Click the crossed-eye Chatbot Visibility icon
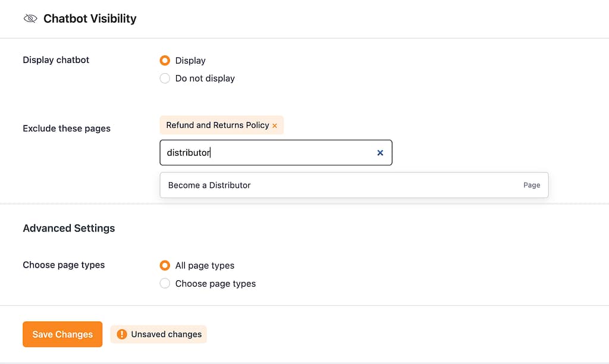The image size is (609, 364). coord(30,18)
